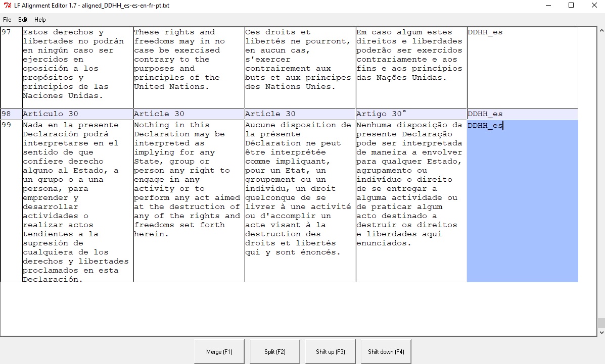This screenshot has width=605, height=364.
Task: Select the Spanish 'Artículo 30' cell
Action: click(78, 114)
